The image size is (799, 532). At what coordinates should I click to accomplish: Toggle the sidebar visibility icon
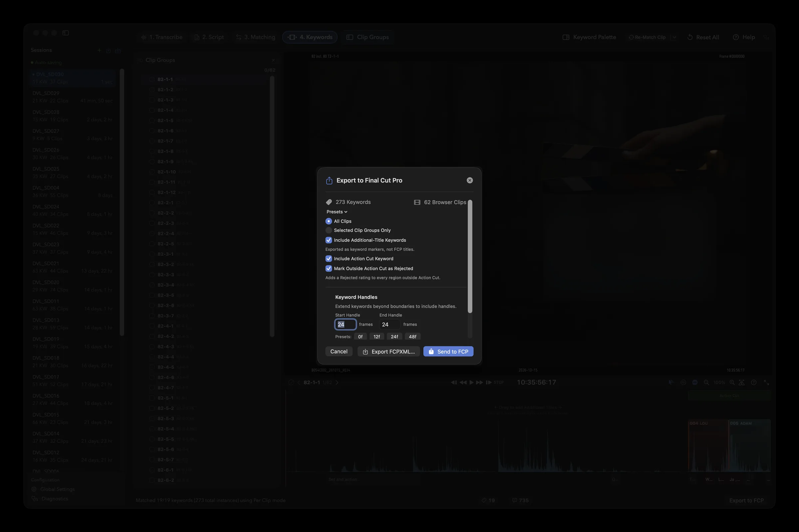tap(66, 33)
